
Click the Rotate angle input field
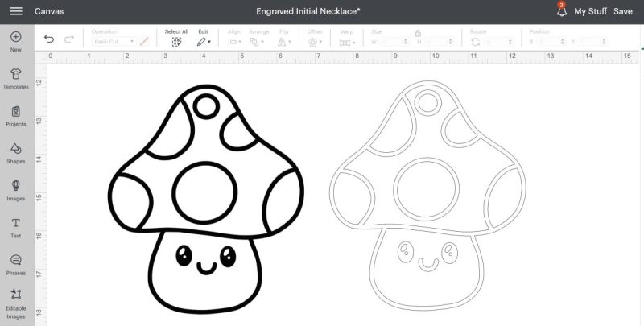click(x=496, y=42)
